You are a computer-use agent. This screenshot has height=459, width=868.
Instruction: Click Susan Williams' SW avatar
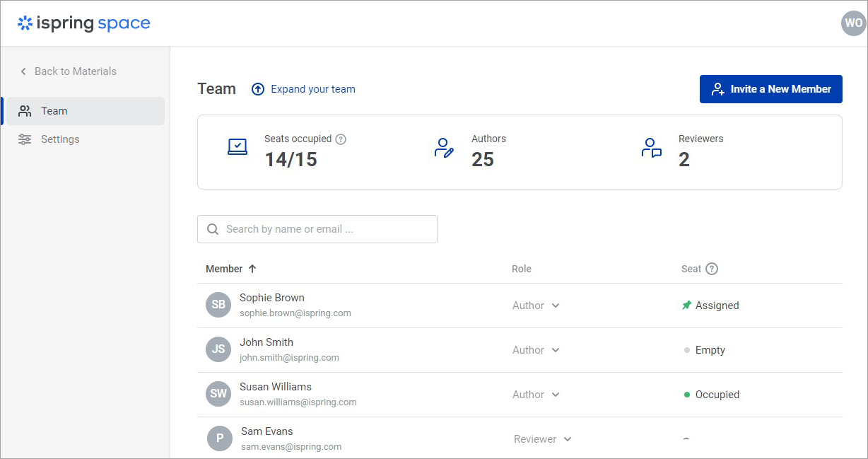[218, 394]
